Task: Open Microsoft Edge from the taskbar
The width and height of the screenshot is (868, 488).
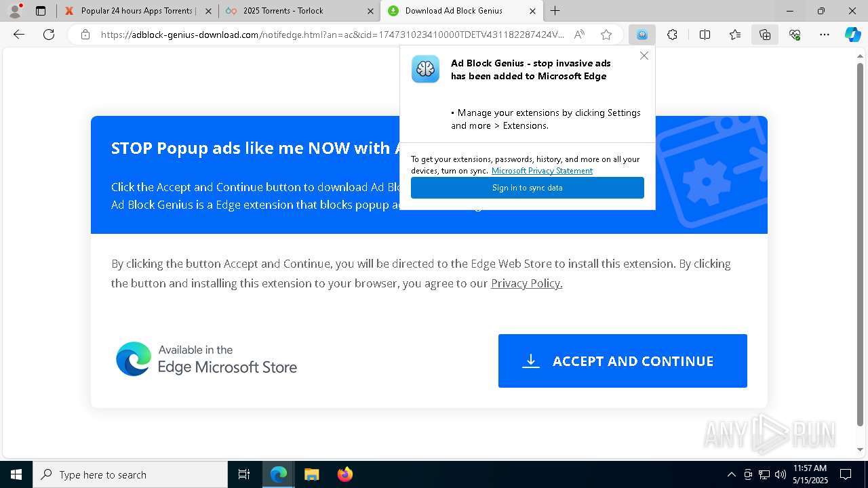Action: pos(279,474)
